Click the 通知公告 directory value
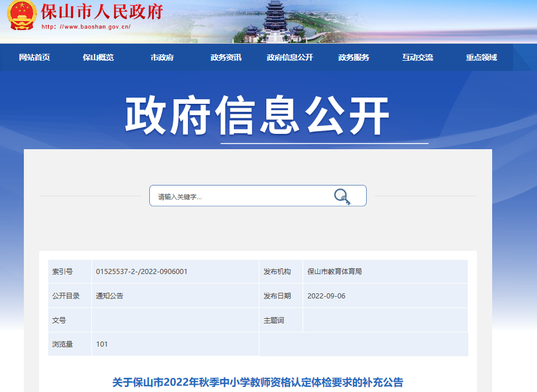 click(x=110, y=296)
